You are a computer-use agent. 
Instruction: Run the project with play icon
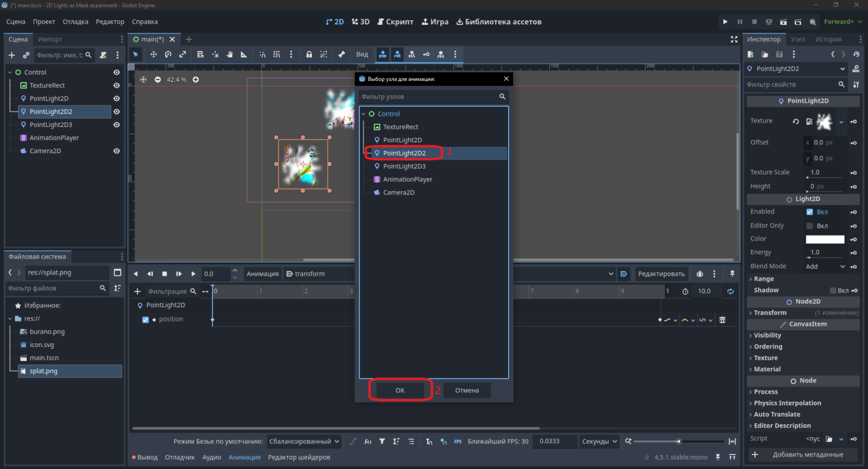coord(725,21)
